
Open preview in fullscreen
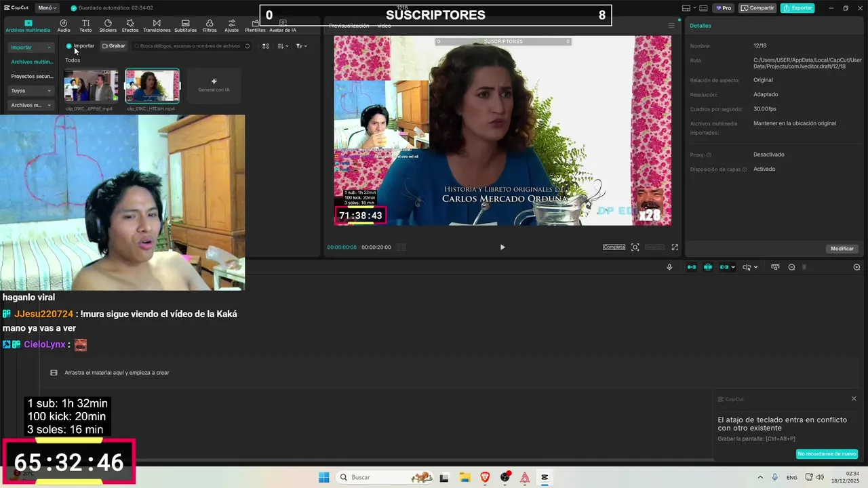[x=675, y=247]
